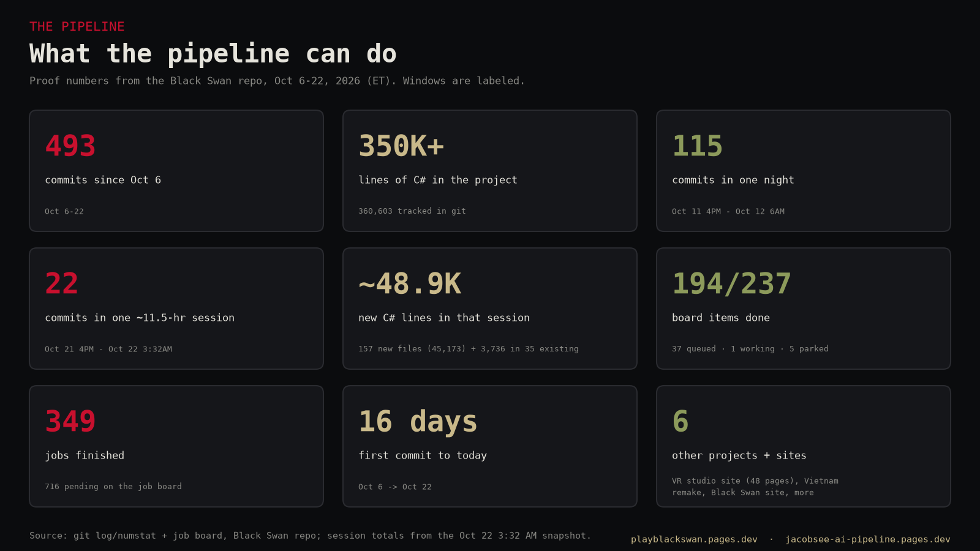980x551 pixels.
Task: Click the '493' commits number
Action: click(70, 146)
